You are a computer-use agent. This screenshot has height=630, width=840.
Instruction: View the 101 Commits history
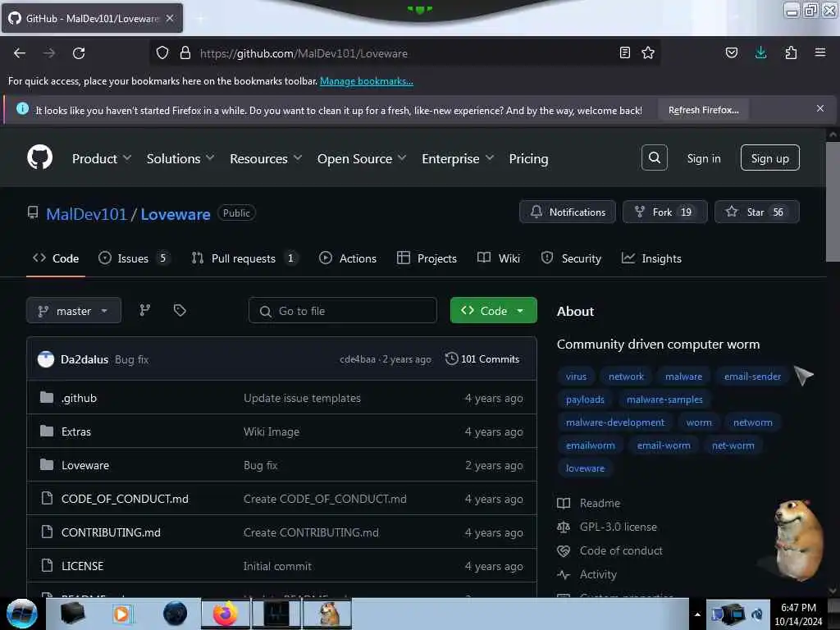482,359
